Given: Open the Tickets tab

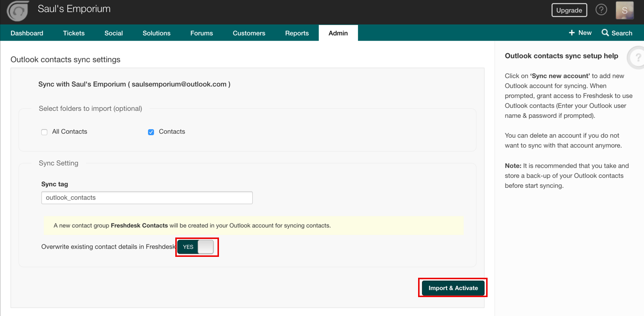Looking at the screenshot, I should pos(74,33).
